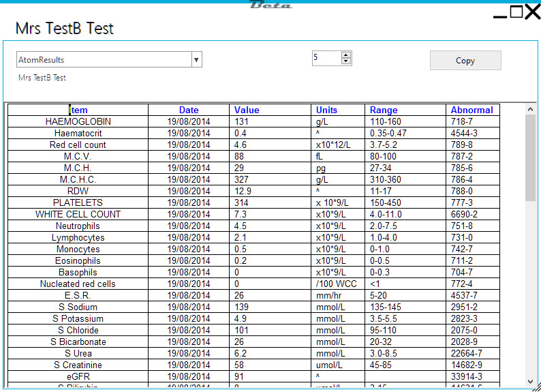Click the E.S.R. value 26
The width and height of the screenshot is (541, 392).
(270, 295)
